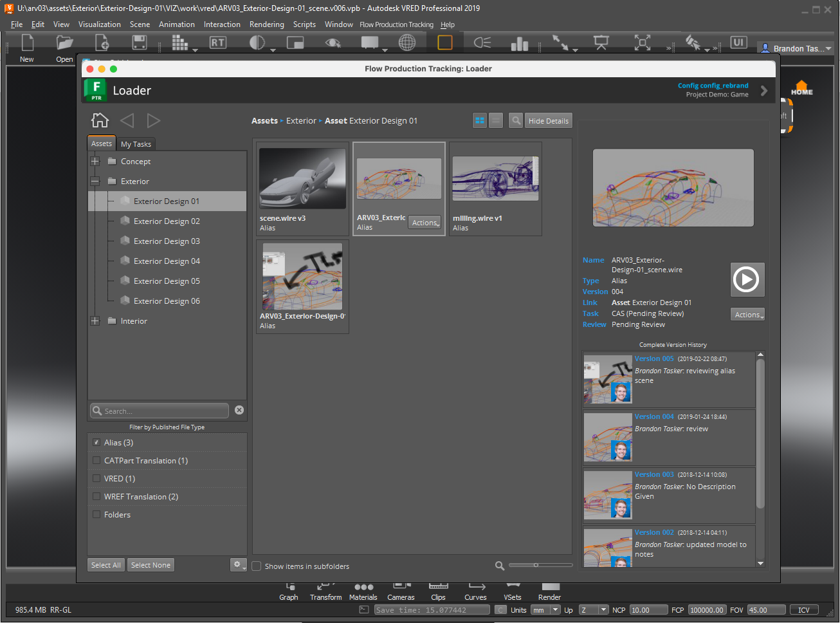Open Actions dropdown on ARV03_Exterior thumbnail

pyautogui.click(x=425, y=223)
